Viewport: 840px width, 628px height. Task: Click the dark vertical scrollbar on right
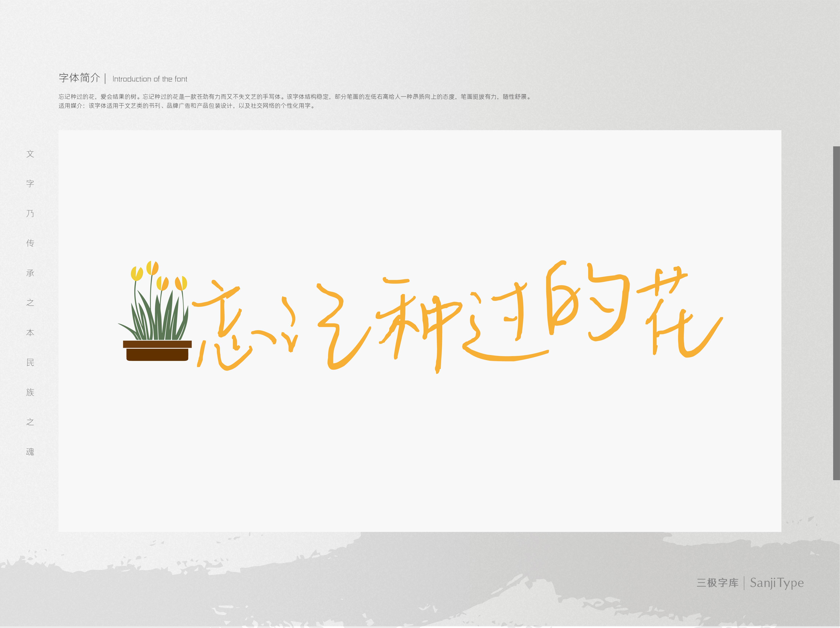click(x=836, y=313)
